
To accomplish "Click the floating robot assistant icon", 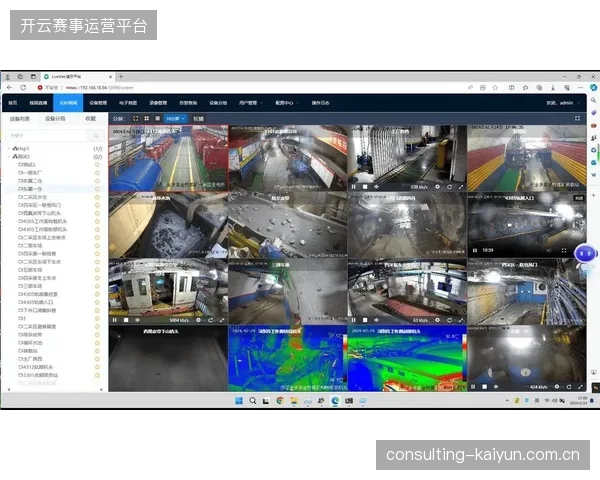I will tap(585, 254).
